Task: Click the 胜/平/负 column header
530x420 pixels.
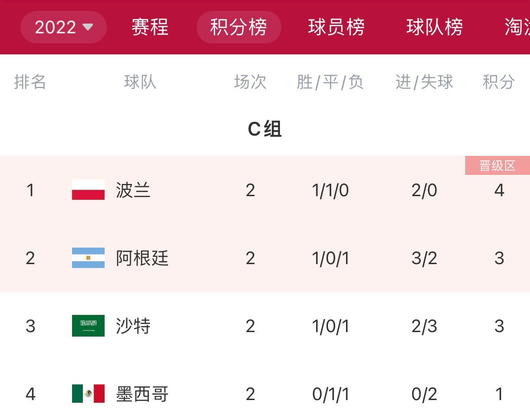Action: coord(330,82)
